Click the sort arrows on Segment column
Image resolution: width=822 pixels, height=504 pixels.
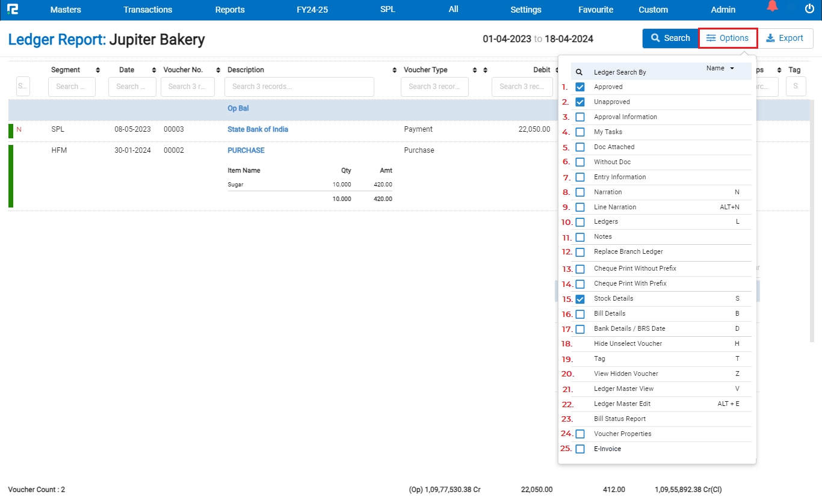pos(98,70)
